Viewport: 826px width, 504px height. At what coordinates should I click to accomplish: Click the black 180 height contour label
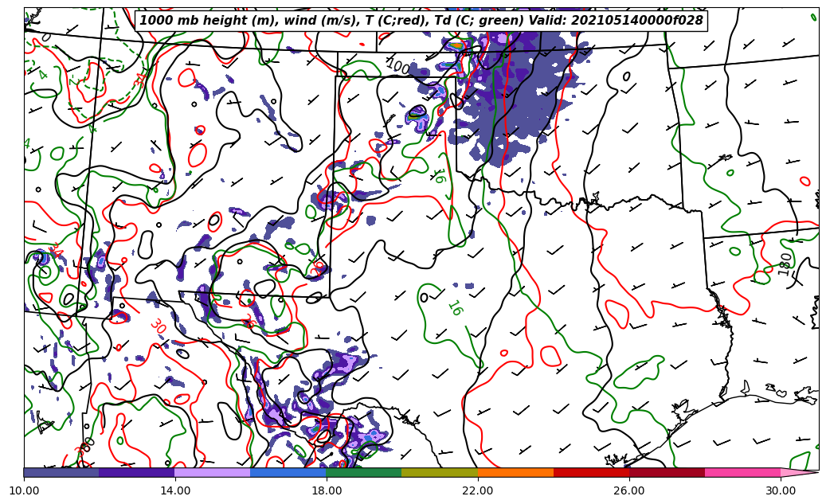point(785,264)
